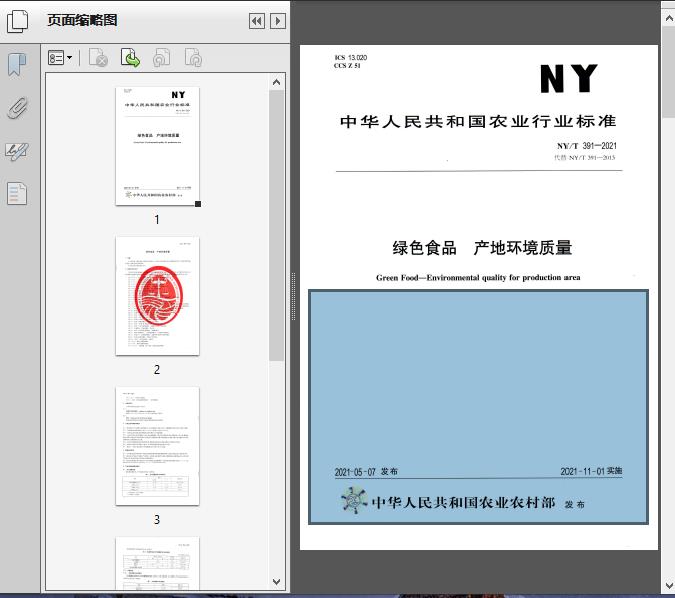Click the thumbnail panel scrollbar thumb
The width and height of the screenshot is (675, 598).
coord(276,225)
